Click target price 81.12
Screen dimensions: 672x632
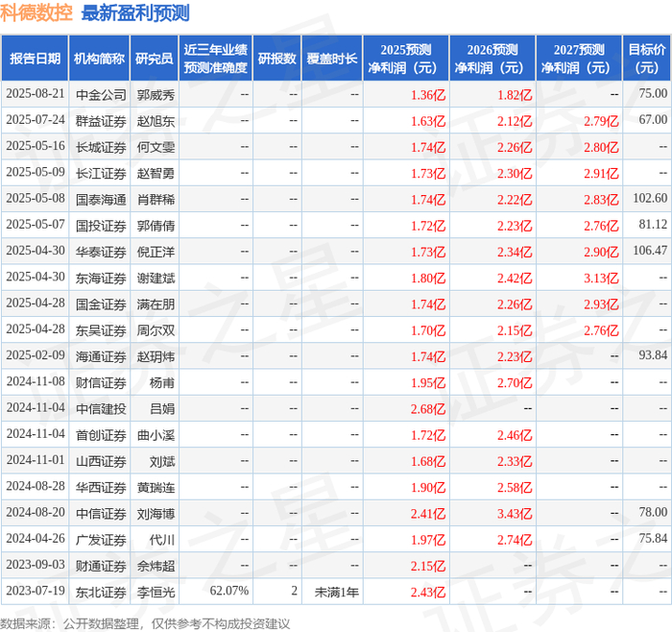(653, 224)
